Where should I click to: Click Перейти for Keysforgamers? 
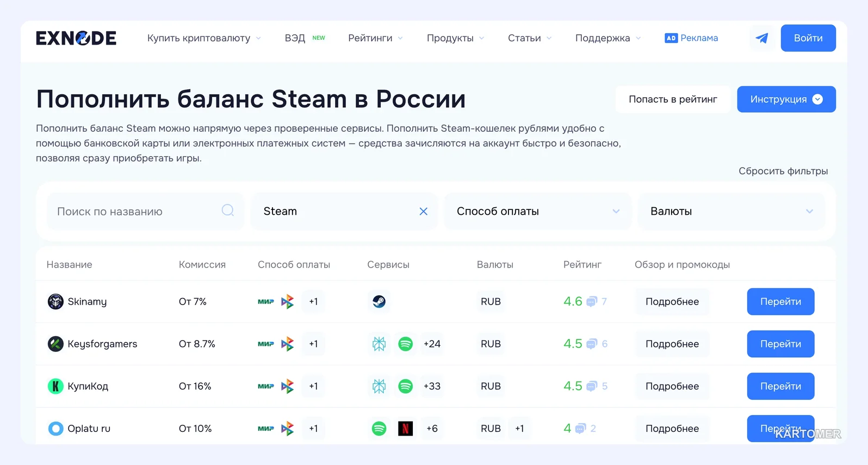point(780,344)
